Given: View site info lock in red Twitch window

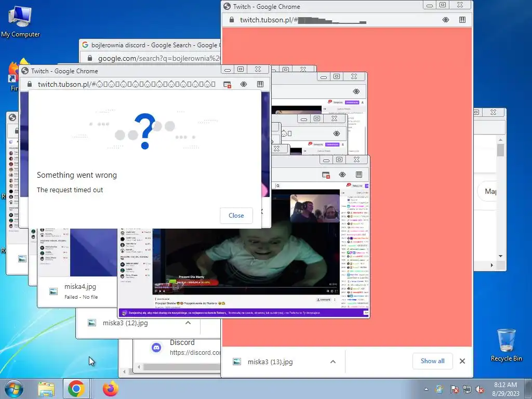Looking at the screenshot, I should (x=232, y=20).
